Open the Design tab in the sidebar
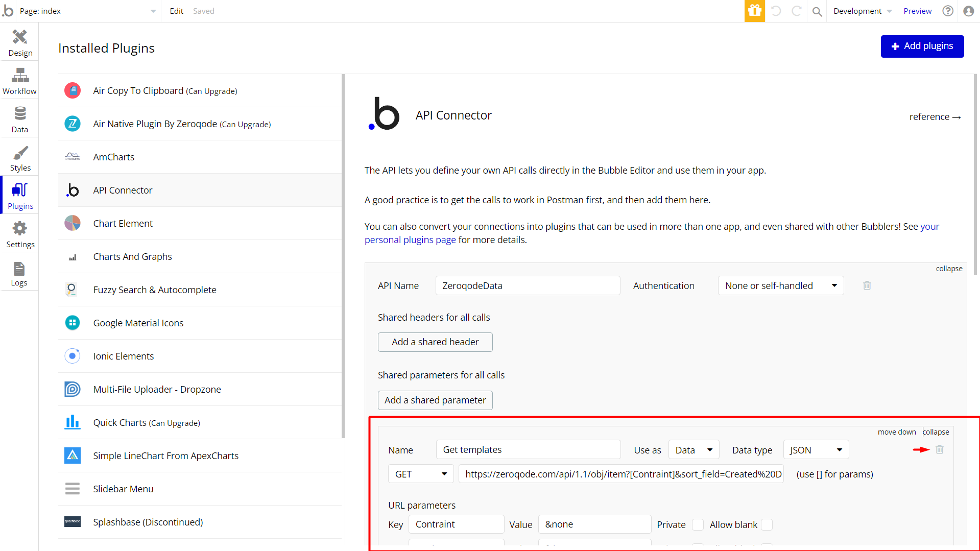The width and height of the screenshot is (980, 551). pyautogui.click(x=19, y=42)
